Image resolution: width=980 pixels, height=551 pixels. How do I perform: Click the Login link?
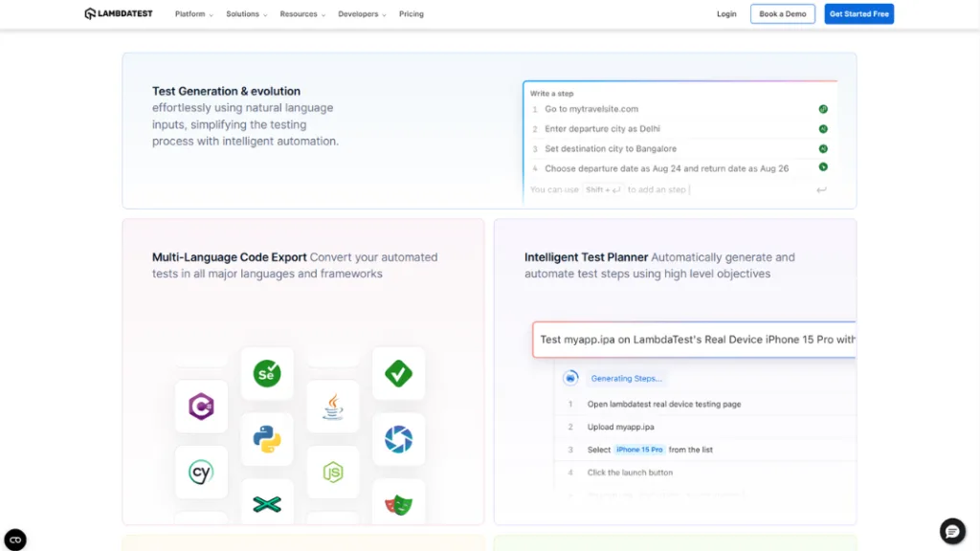coord(726,13)
